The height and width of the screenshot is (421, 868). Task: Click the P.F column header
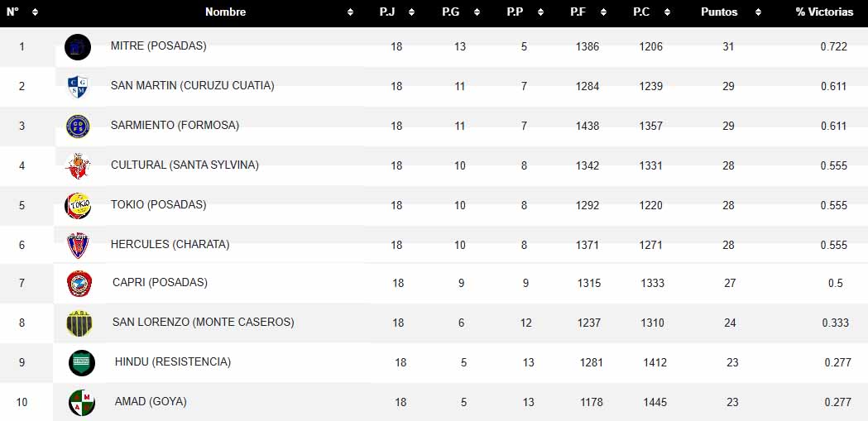[x=578, y=12]
